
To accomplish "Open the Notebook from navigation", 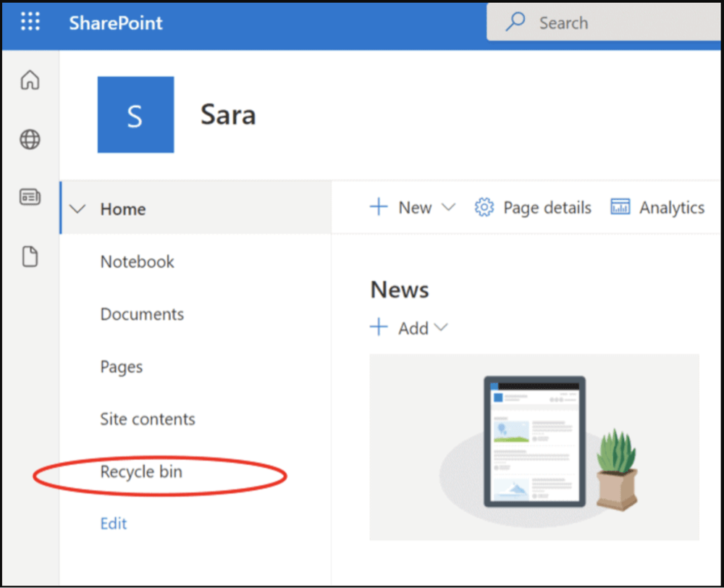I will pos(137,261).
